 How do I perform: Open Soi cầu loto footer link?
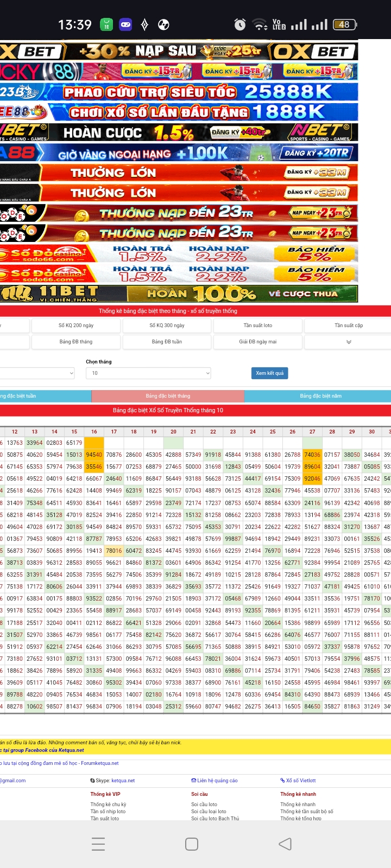(204, 805)
